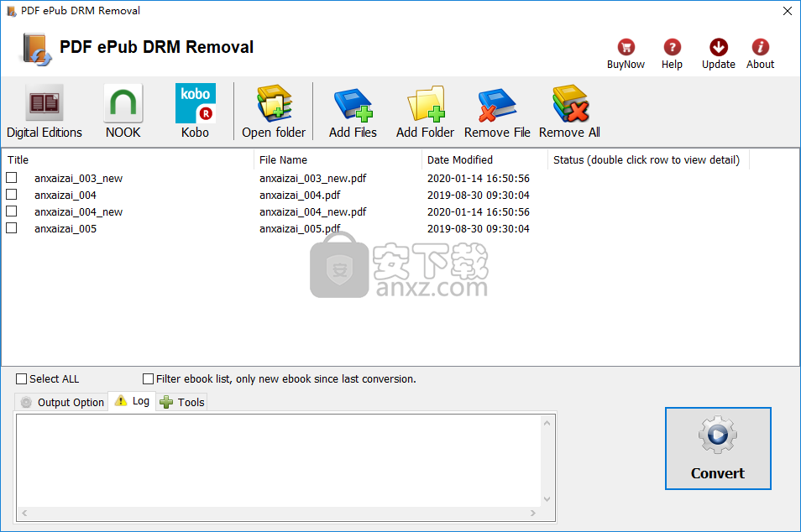Select file name anxaizai_004.pdf
The width and height of the screenshot is (801, 532).
(x=300, y=195)
